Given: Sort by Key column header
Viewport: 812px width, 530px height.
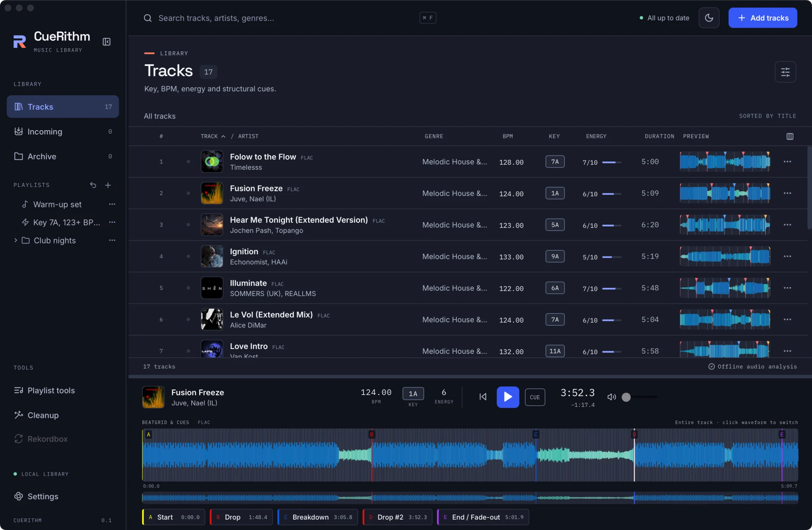Looking at the screenshot, I should click(554, 136).
